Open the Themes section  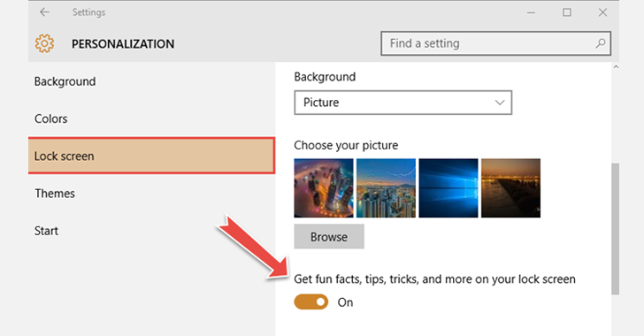pos(55,194)
